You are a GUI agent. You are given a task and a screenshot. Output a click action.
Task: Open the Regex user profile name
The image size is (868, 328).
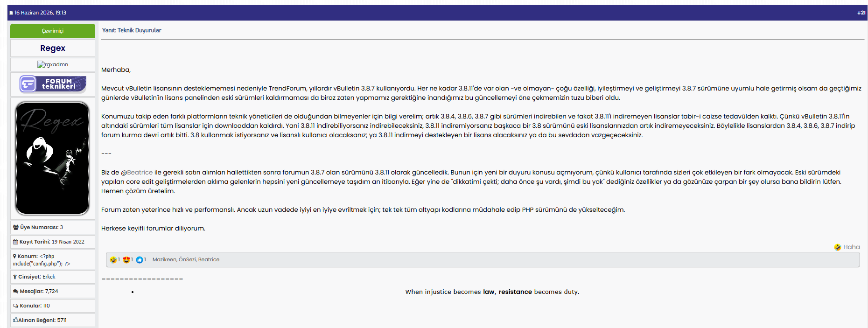point(53,48)
